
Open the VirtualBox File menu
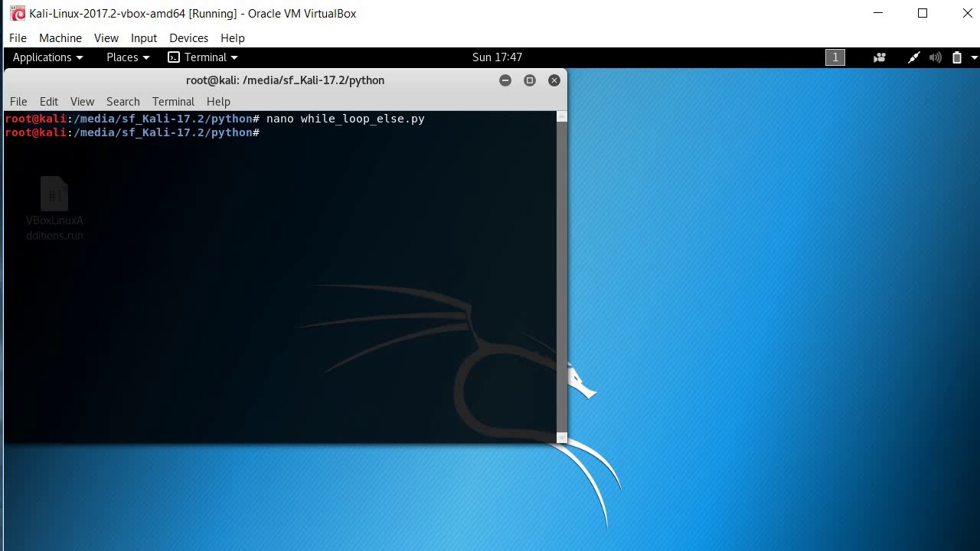click(x=18, y=37)
